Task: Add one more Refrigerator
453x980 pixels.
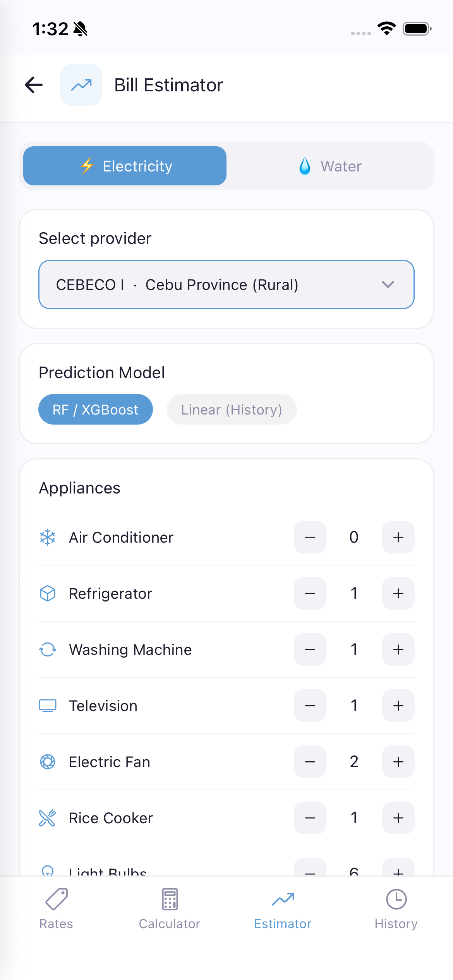Action: 398,593
